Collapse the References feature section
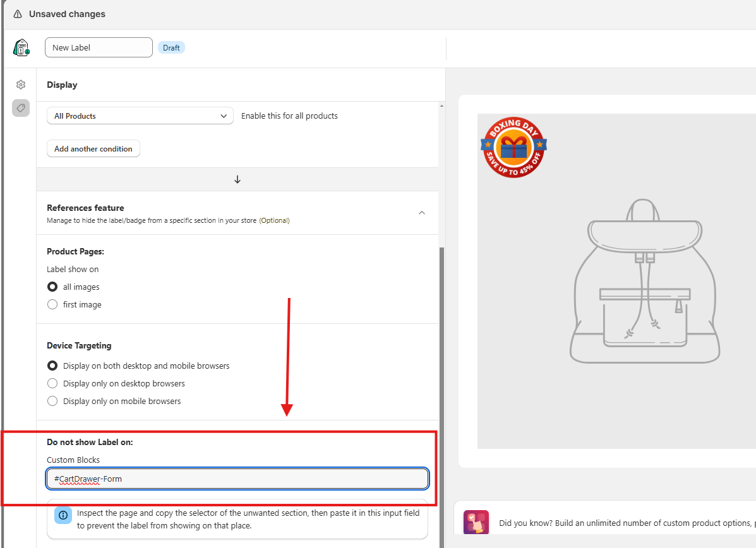Viewport: 756px width, 548px height. click(x=422, y=213)
